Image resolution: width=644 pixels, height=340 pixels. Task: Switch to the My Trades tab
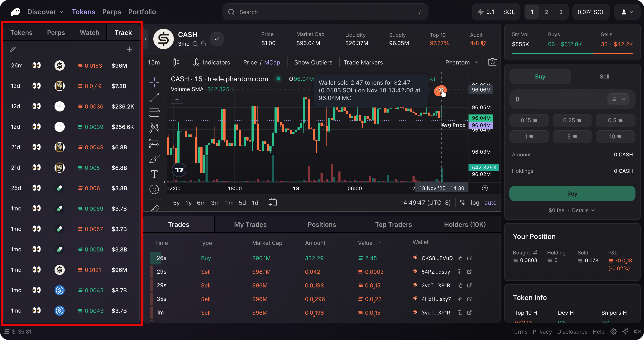(250, 224)
